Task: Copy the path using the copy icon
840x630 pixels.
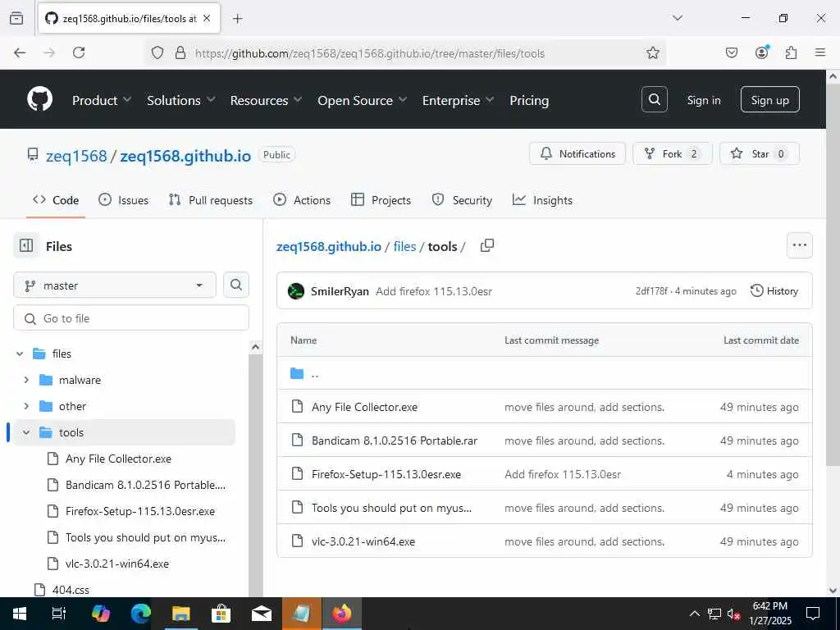Action: pos(487,246)
